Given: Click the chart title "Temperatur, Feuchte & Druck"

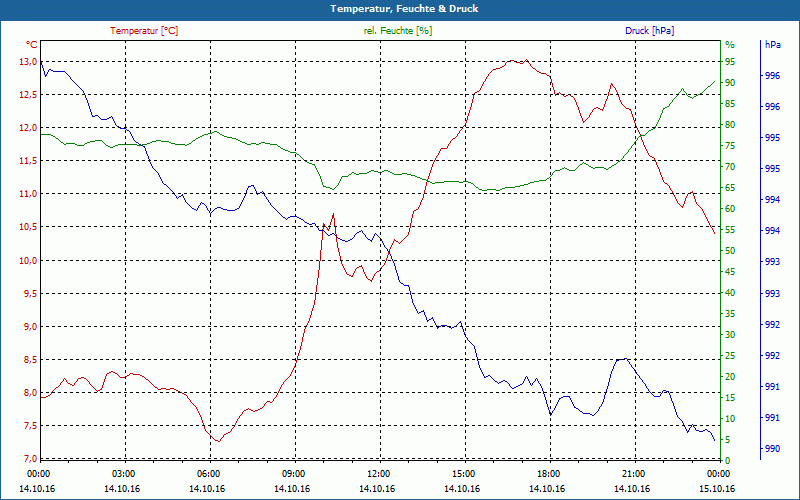Looking at the screenshot, I should 404,9.
